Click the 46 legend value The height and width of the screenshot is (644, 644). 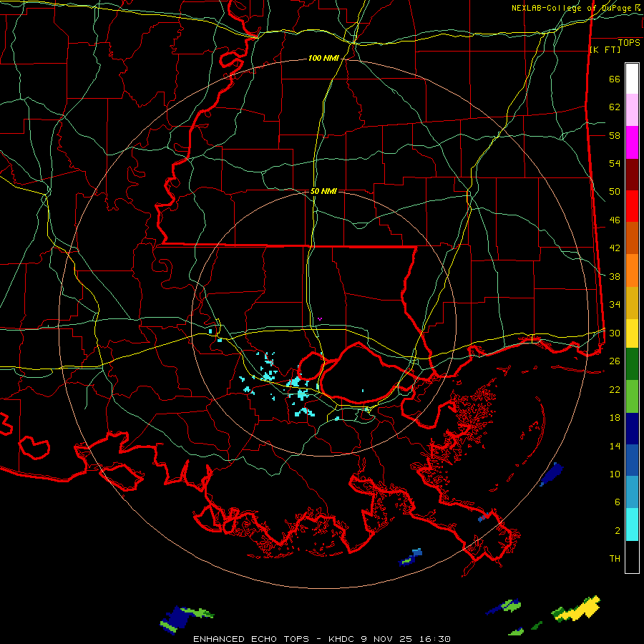click(x=615, y=220)
